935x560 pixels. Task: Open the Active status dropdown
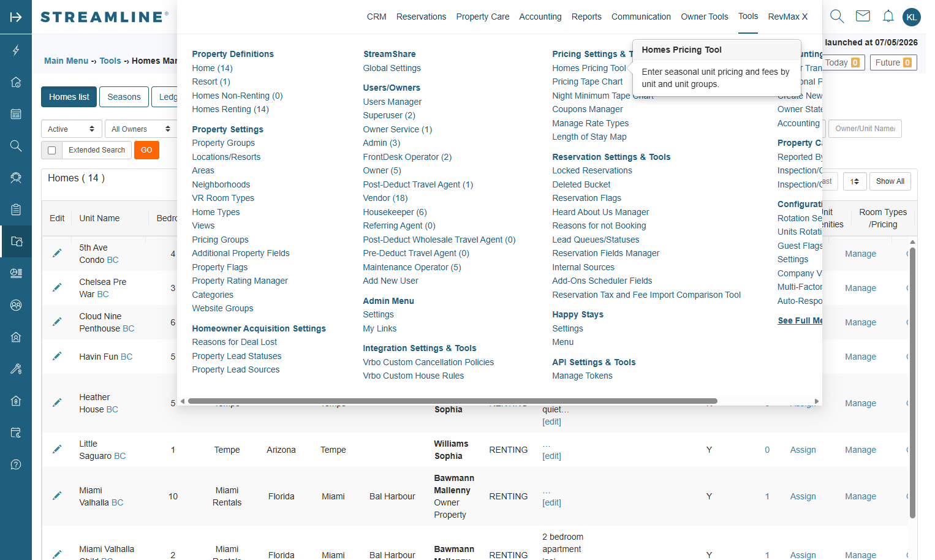72,129
